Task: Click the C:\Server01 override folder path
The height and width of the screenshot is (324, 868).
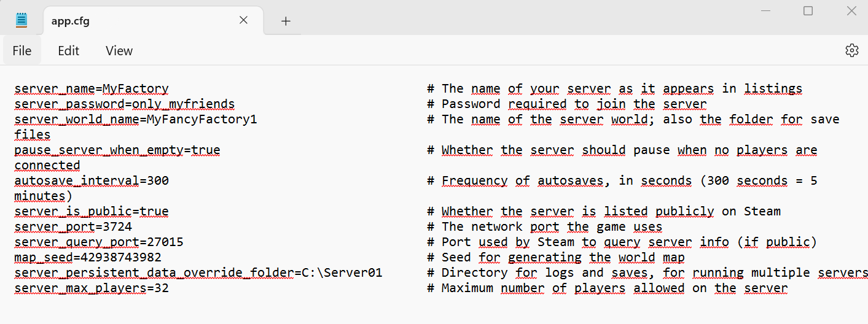Action: (x=342, y=273)
